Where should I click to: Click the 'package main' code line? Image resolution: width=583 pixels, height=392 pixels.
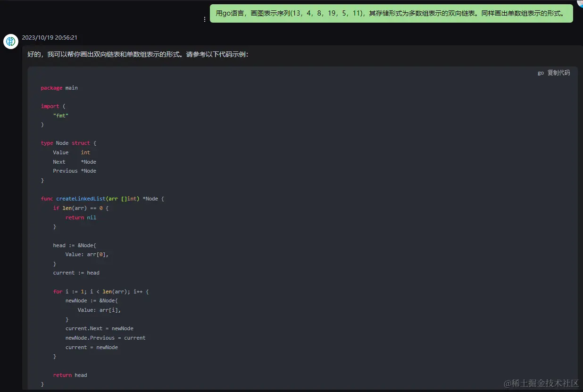(x=59, y=88)
